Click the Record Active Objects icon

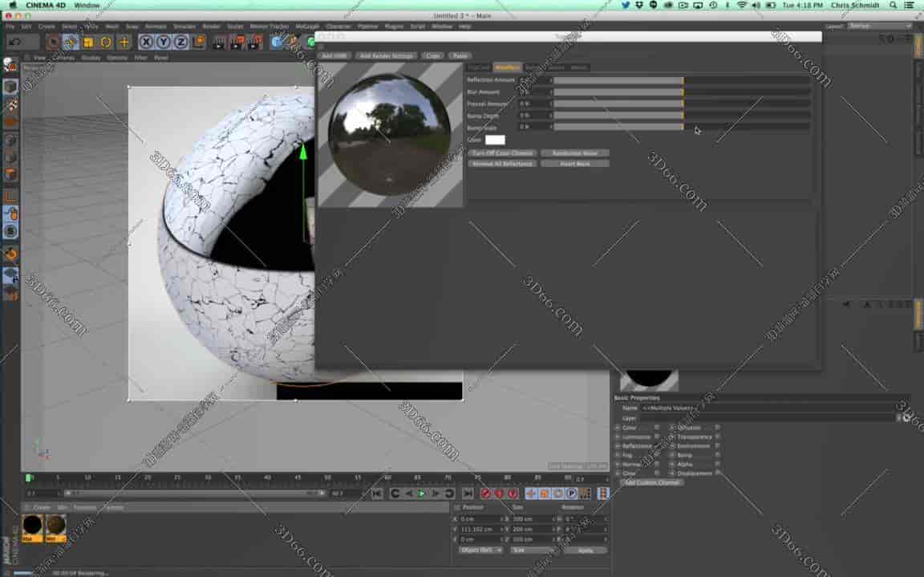click(485, 494)
